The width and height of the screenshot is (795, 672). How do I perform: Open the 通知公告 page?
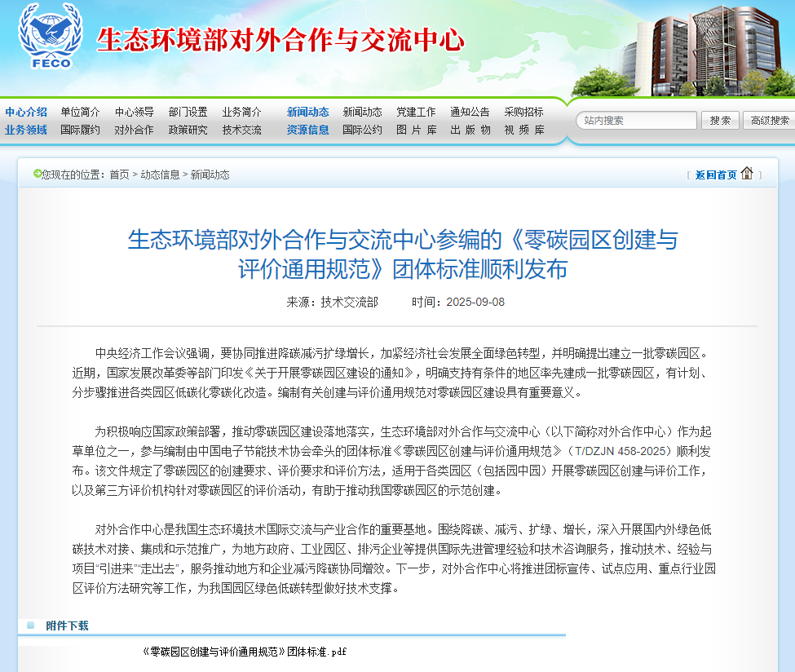470,112
